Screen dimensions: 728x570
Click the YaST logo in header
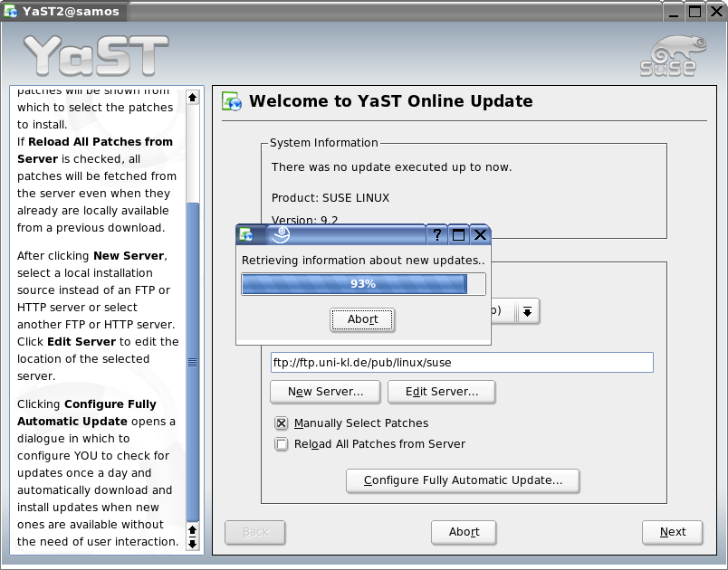pyautogui.click(x=96, y=56)
